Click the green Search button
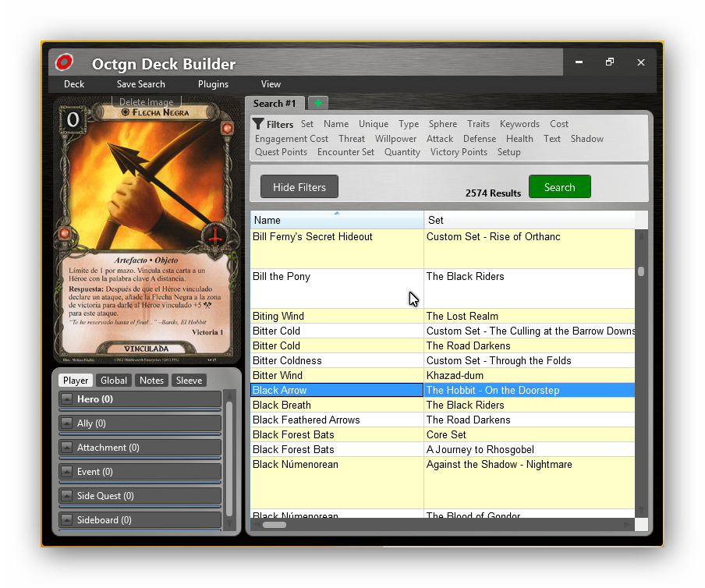Screen dimensions: 705x588 pyautogui.click(x=560, y=187)
